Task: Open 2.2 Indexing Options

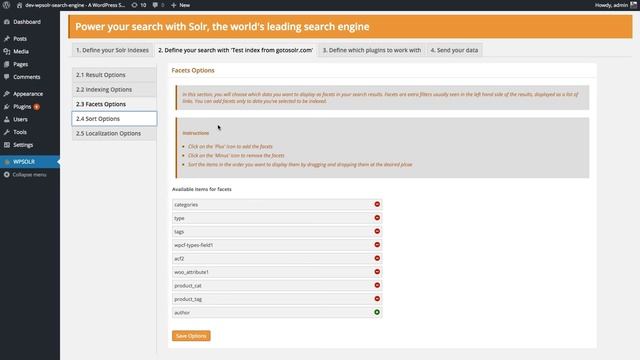Action: [x=114, y=89]
